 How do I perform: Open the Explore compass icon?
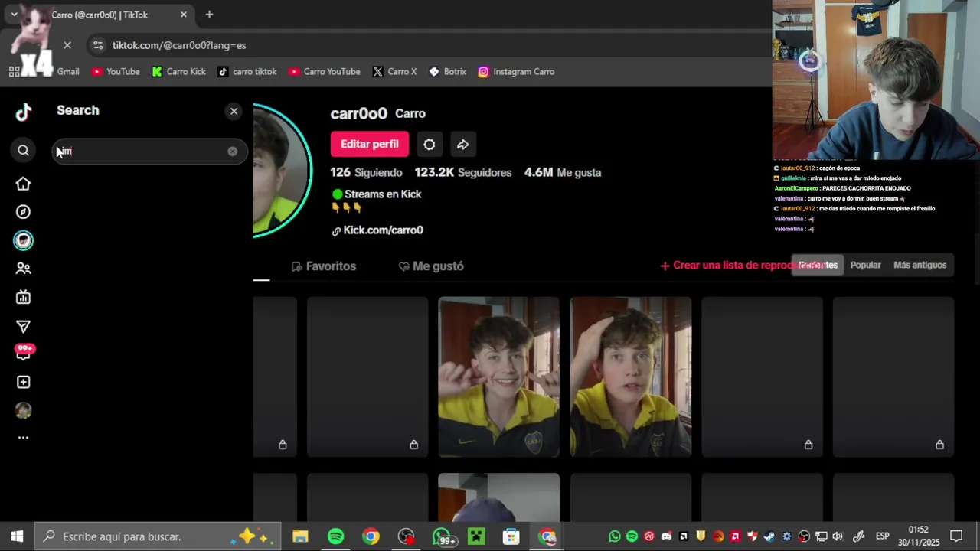(x=23, y=212)
